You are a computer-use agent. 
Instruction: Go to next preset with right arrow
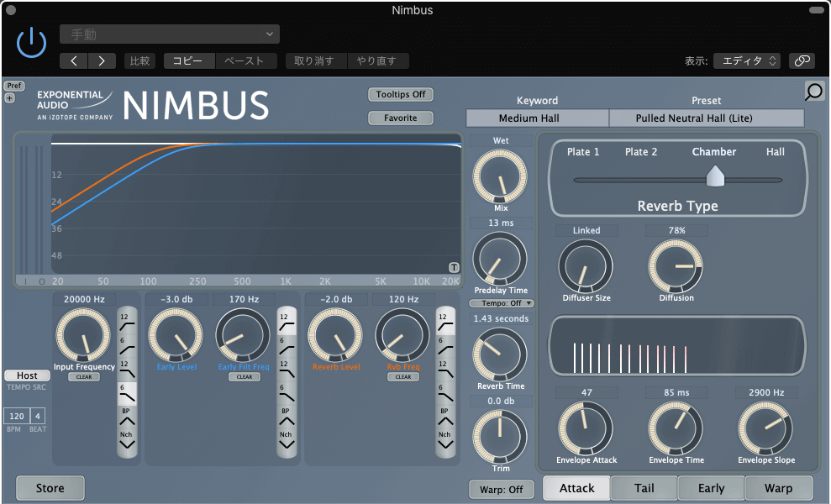(x=102, y=61)
